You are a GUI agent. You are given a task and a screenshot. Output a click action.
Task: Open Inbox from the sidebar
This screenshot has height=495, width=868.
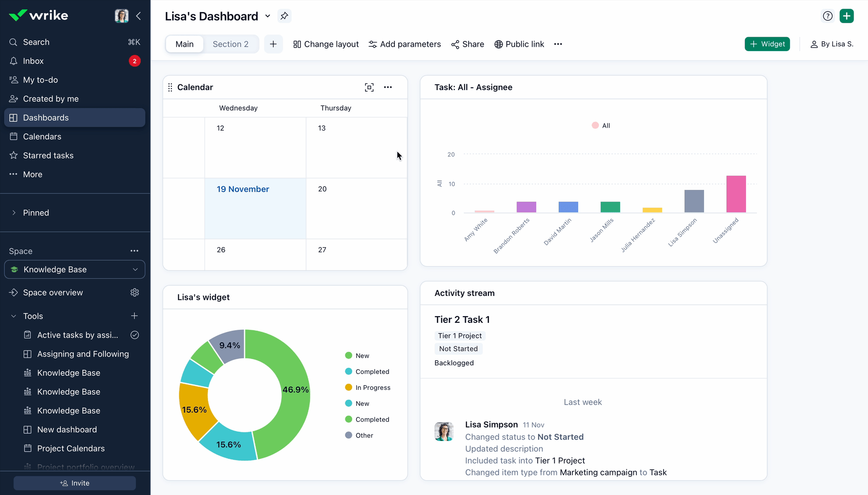(x=33, y=61)
